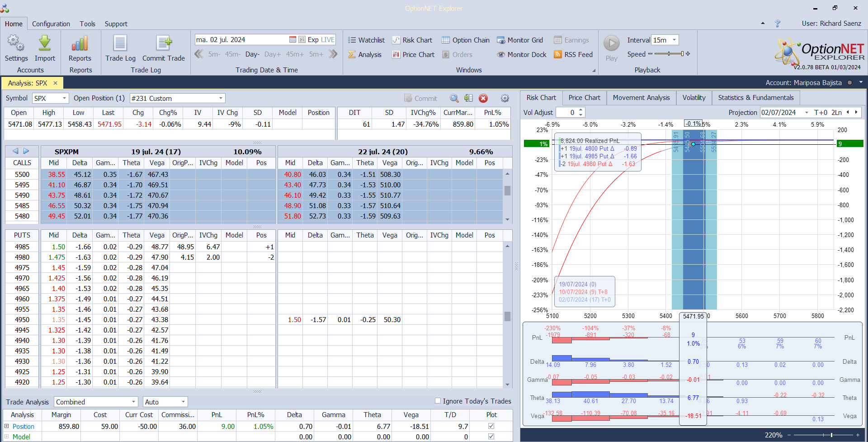This screenshot has height=442, width=868.
Task: Open the account selector dropdown arrow
Action: coord(861,82)
